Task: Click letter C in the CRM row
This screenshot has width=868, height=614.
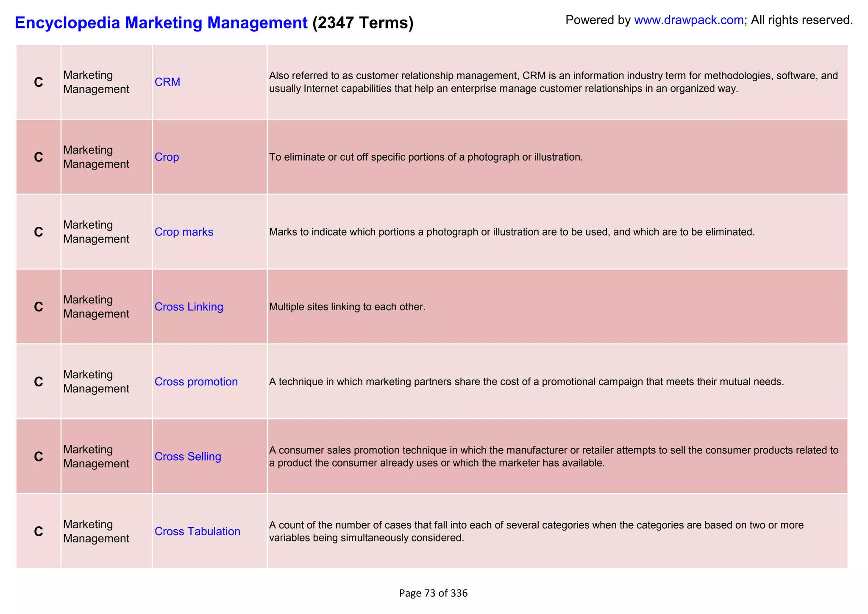Action: point(39,82)
